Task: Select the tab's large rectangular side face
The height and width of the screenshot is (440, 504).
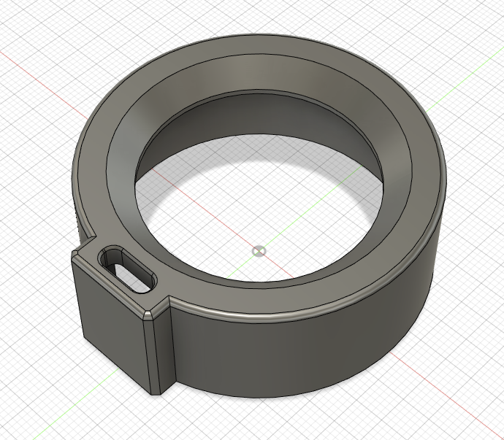Action: [x=112, y=321]
